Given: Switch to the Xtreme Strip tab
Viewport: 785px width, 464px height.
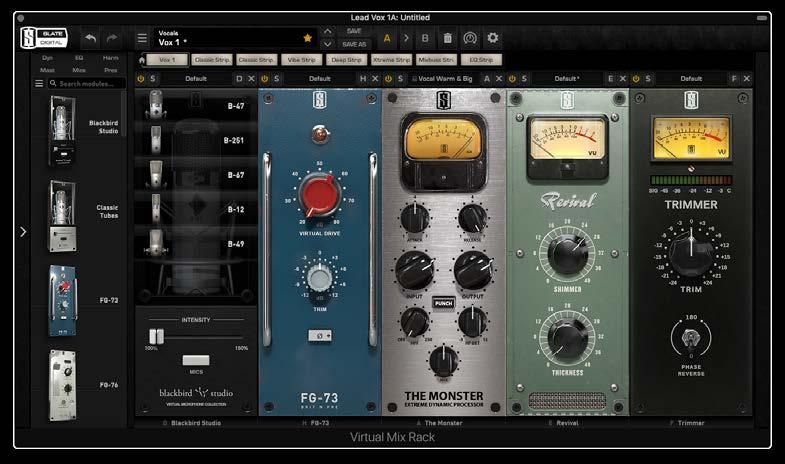Looking at the screenshot, I should 391,60.
